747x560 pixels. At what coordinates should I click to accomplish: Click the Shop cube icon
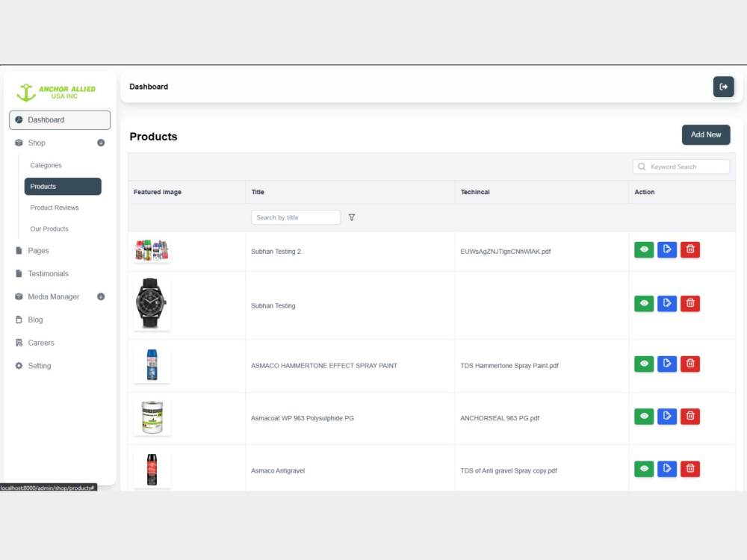point(19,143)
